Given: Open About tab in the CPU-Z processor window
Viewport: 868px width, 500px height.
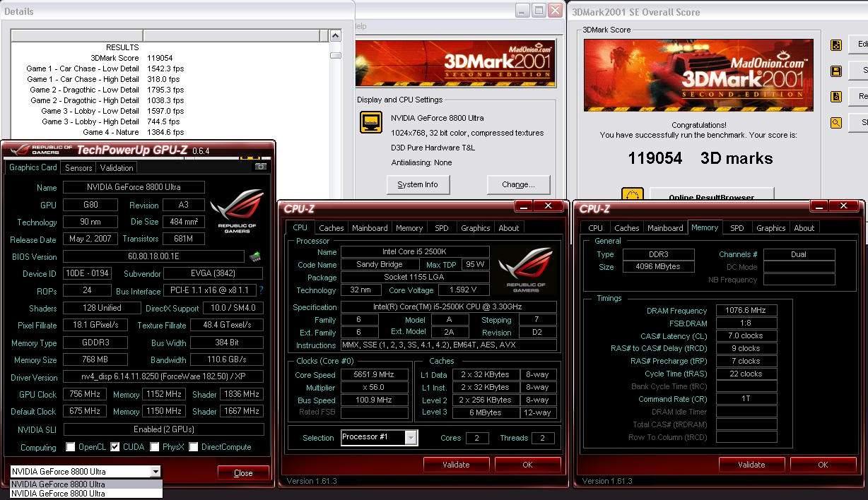Looking at the screenshot, I should (509, 228).
